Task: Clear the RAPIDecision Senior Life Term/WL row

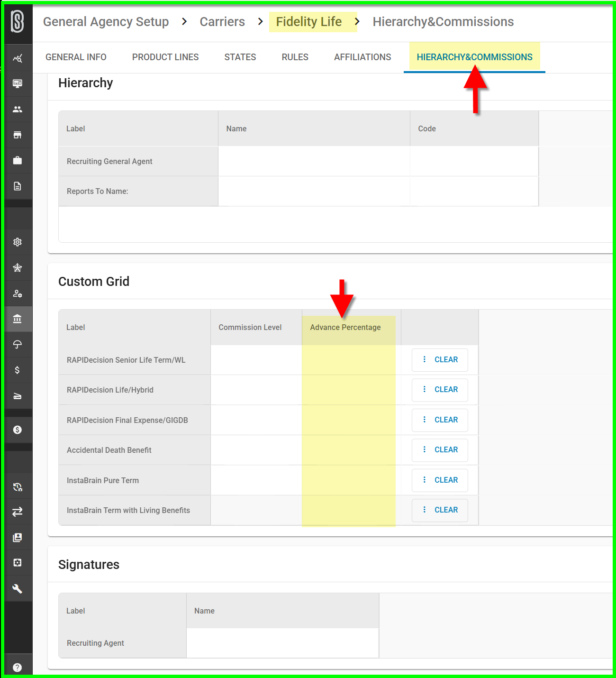Action: [446, 360]
